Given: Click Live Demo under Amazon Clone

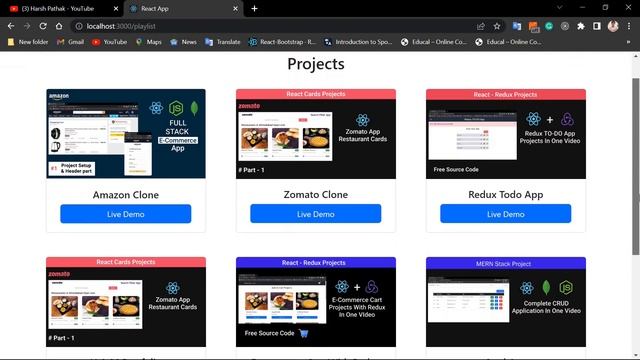Looking at the screenshot, I should 126,214.
